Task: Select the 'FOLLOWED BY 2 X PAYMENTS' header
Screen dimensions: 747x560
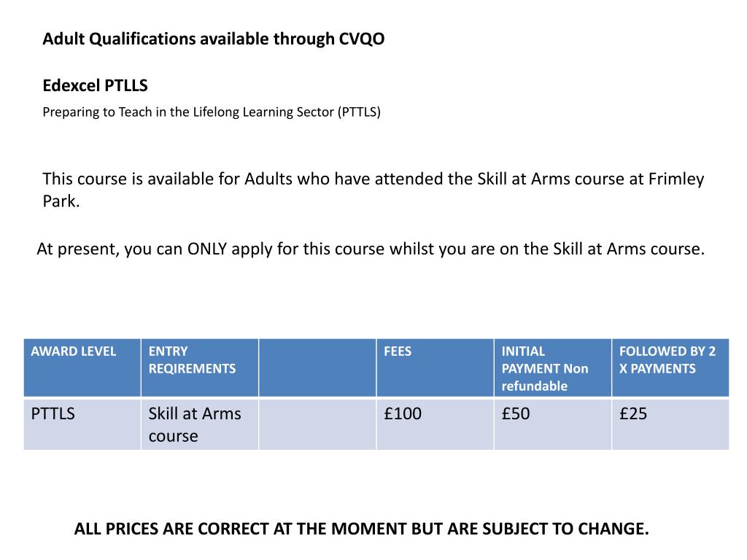Action: point(670,367)
